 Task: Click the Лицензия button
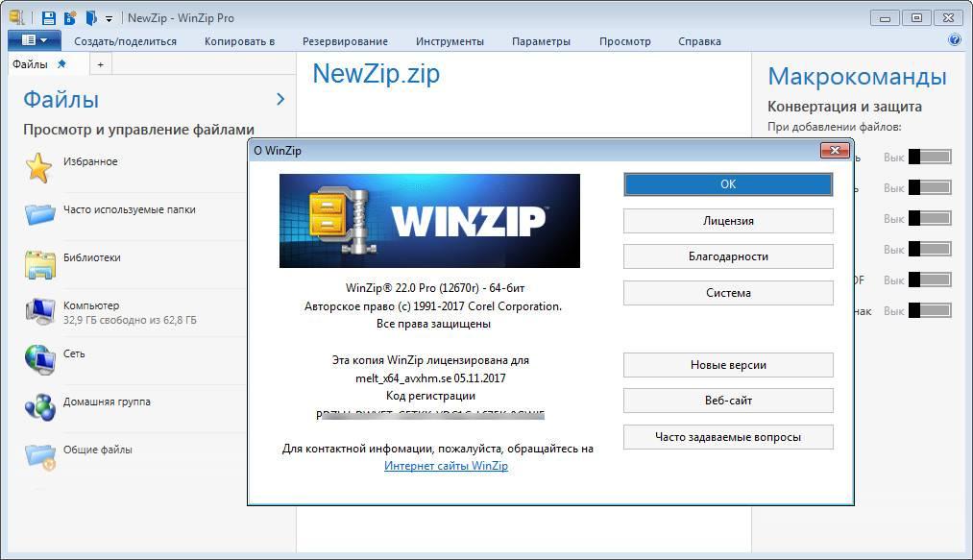click(x=728, y=220)
